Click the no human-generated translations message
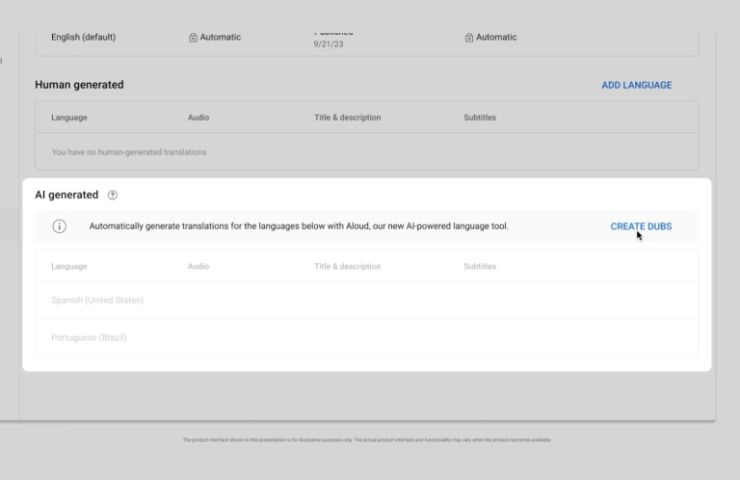Viewport: 740px width, 480px height. (x=129, y=152)
